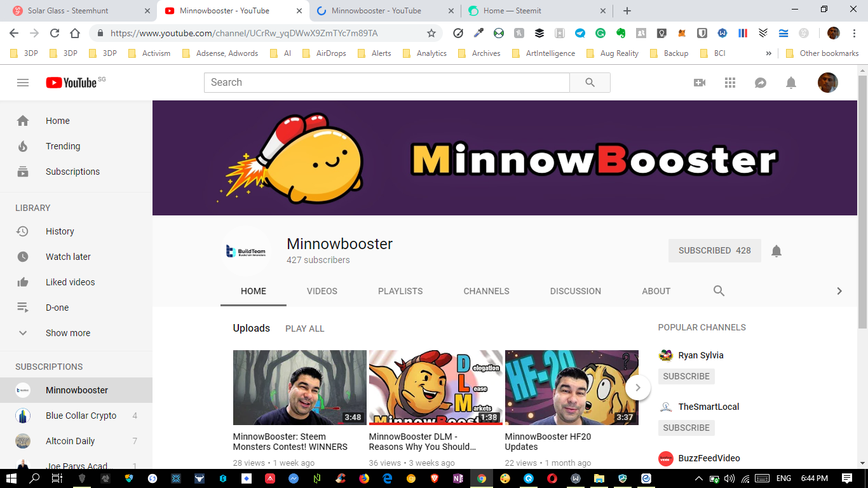Click the browser home button
Image resolution: width=868 pixels, height=488 pixels.
(75, 33)
